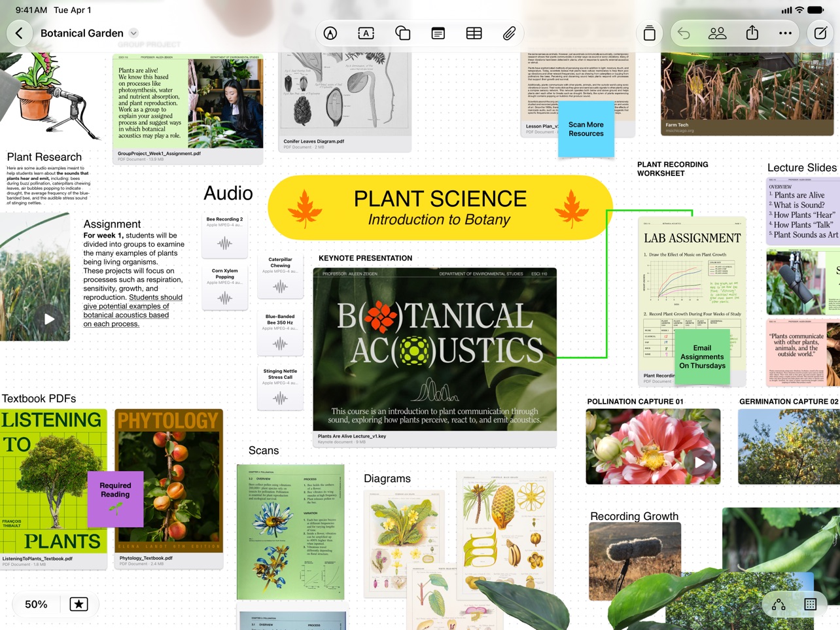Open collaboration people options
The height and width of the screenshot is (630, 840).
pyautogui.click(x=718, y=33)
